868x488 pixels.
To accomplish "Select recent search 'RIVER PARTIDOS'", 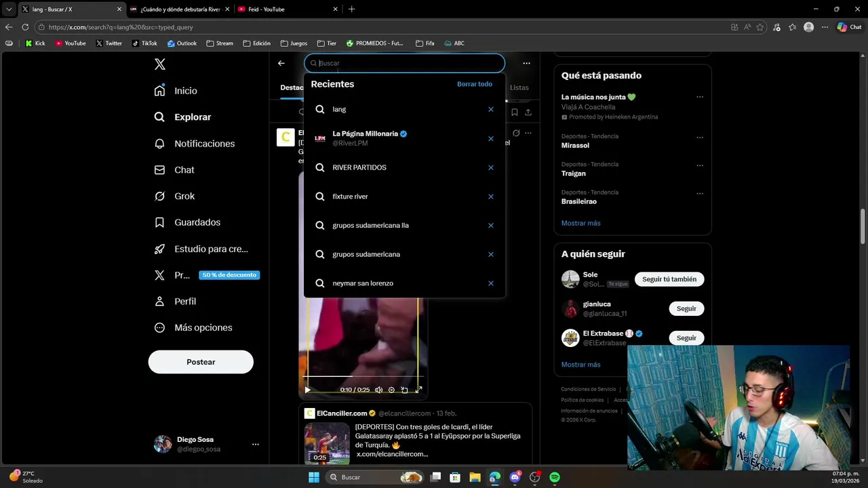I will (404, 167).
